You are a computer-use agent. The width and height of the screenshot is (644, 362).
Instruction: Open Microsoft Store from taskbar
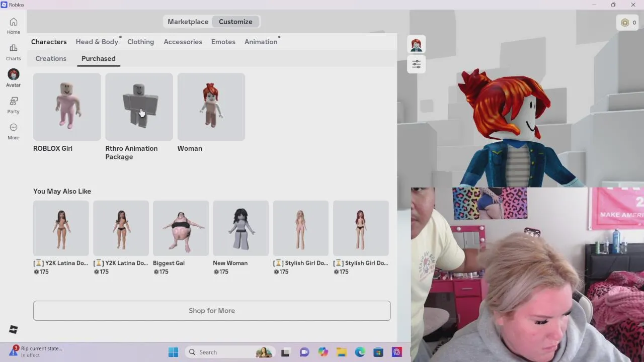click(378, 352)
